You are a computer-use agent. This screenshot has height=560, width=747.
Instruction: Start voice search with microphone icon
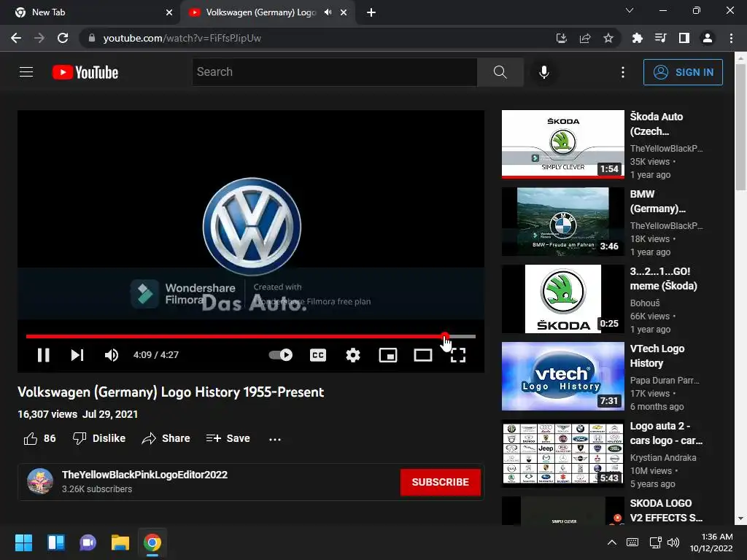(x=543, y=72)
